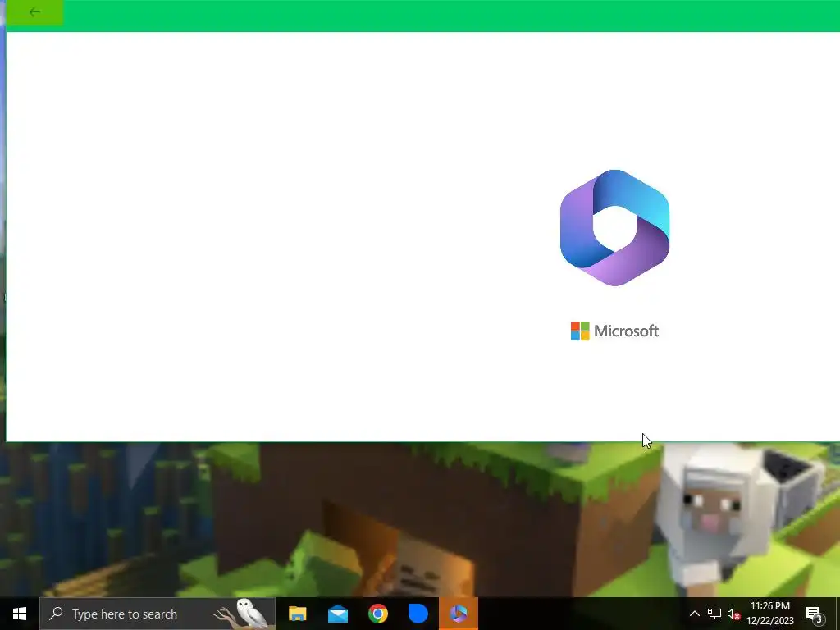Viewport: 840px width, 630px height.
Task: Open the notification center icon
Action: point(815,614)
